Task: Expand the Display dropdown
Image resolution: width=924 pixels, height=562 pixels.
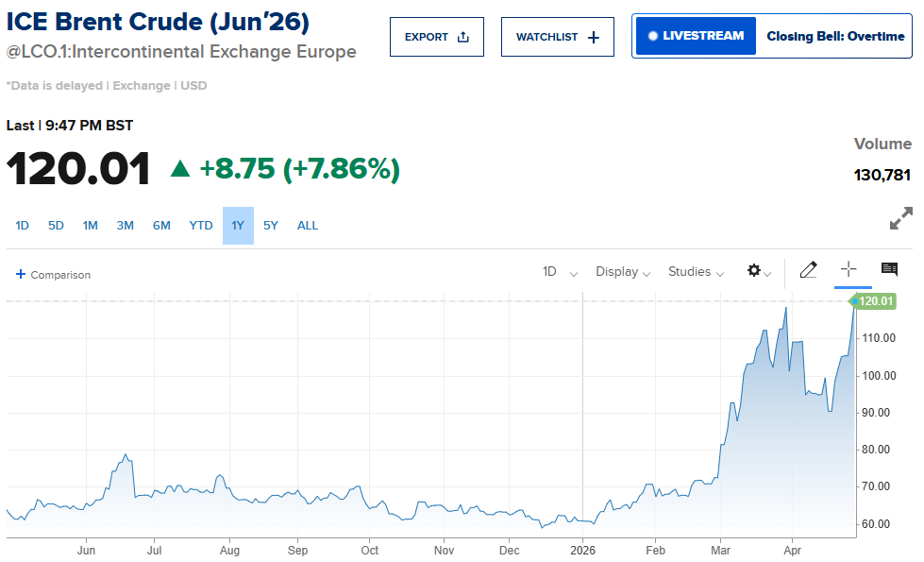Action: pyautogui.click(x=623, y=272)
